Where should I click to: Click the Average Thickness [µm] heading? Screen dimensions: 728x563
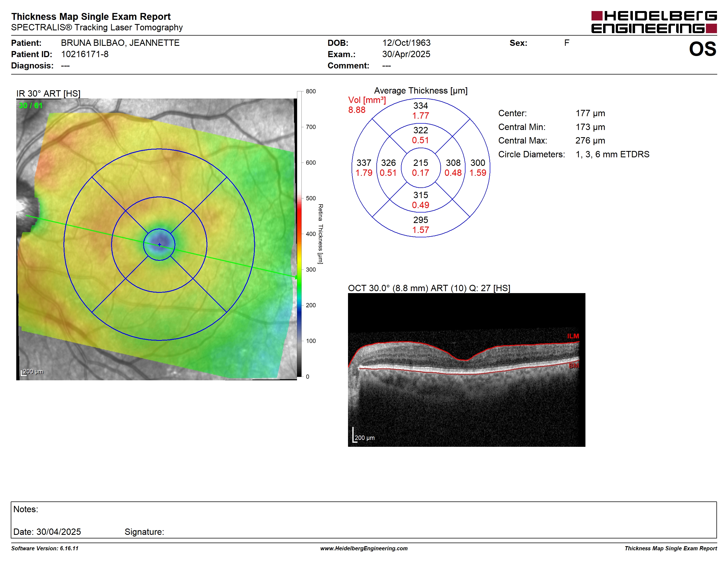[421, 91]
